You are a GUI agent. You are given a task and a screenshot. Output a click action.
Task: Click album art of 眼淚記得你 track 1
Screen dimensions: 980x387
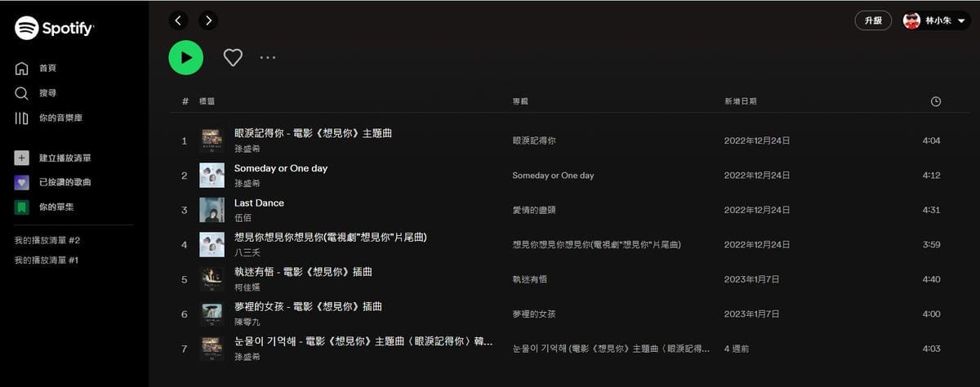coord(212,140)
